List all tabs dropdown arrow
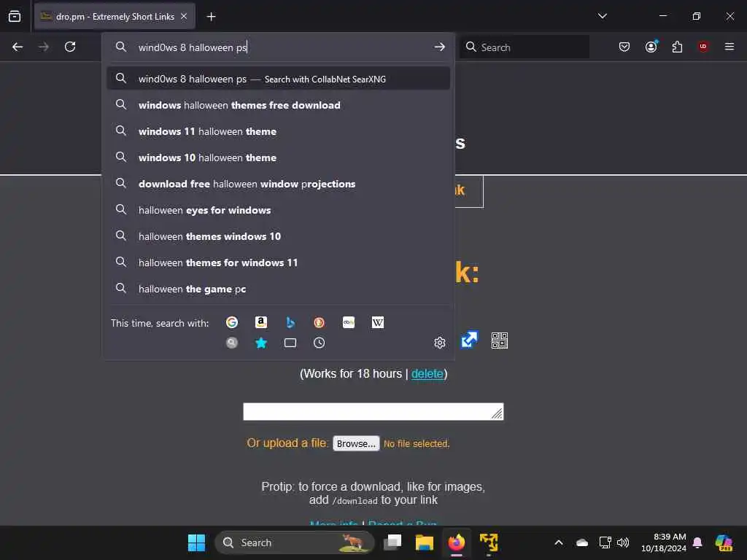The image size is (747, 560). [602, 16]
